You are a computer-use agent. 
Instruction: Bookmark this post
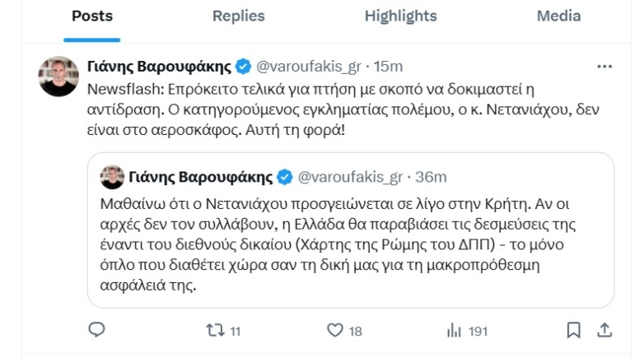pyautogui.click(x=574, y=331)
